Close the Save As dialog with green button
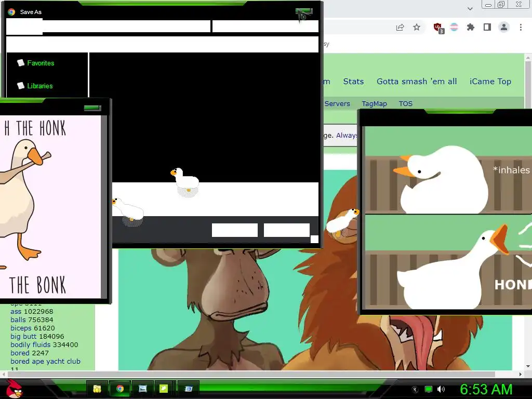 point(303,11)
